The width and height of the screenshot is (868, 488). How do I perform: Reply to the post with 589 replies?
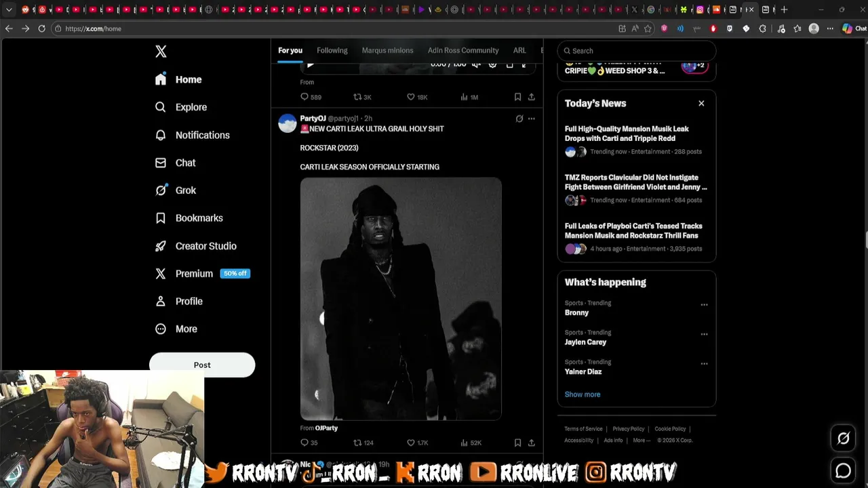click(311, 97)
